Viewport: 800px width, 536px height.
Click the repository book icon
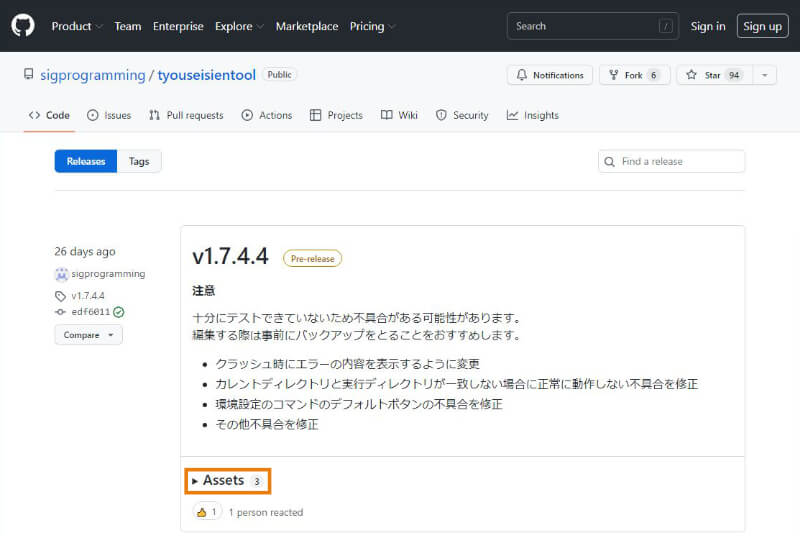29,74
